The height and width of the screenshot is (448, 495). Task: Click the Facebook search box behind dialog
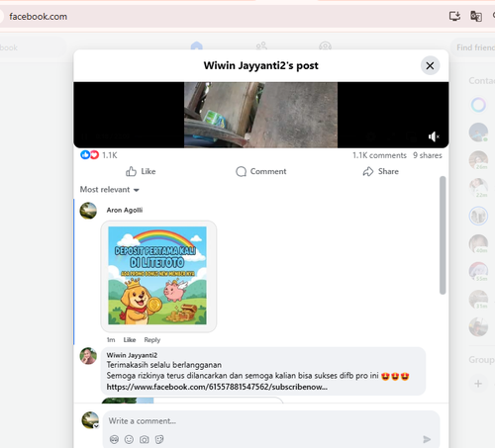[32, 47]
